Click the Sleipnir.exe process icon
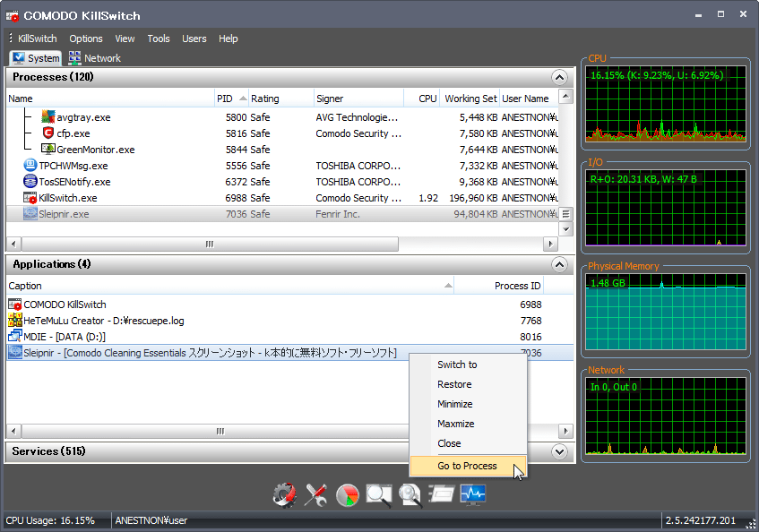This screenshot has width=759, height=532. point(30,214)
